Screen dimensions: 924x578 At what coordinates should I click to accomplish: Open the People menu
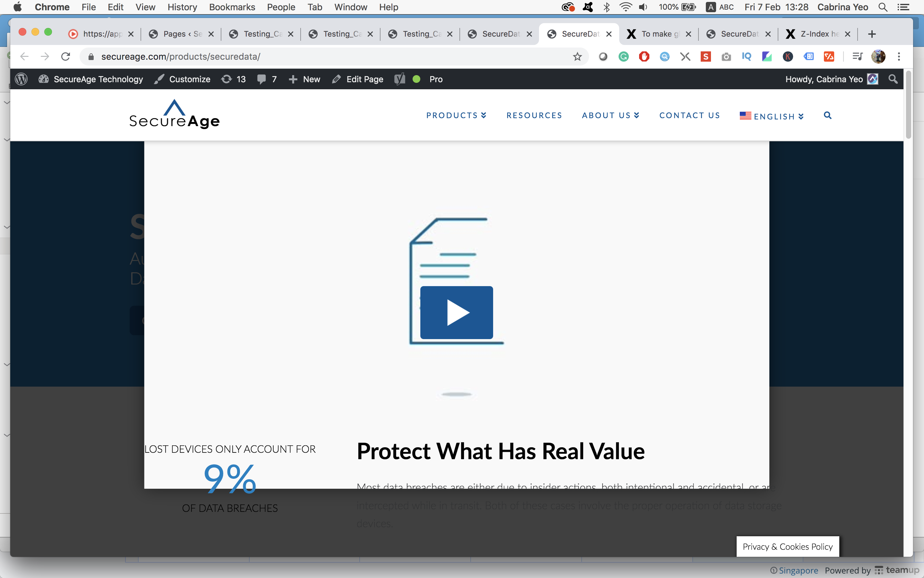click(281, 7)
